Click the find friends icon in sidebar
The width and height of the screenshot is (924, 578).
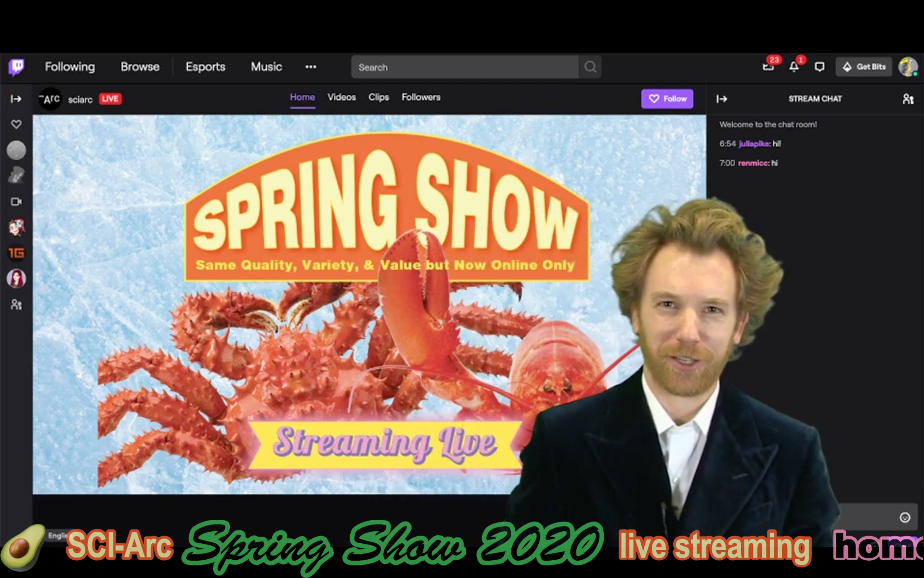tap(16, 305)
